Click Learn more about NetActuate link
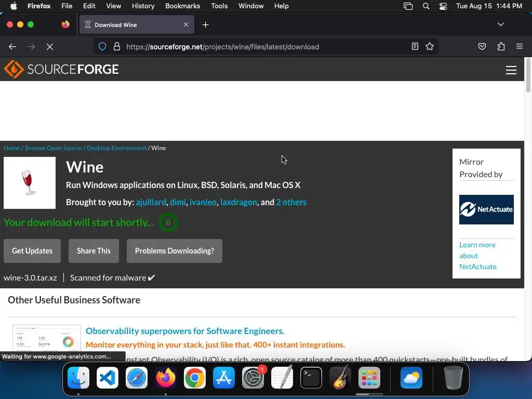 [478, 256]
